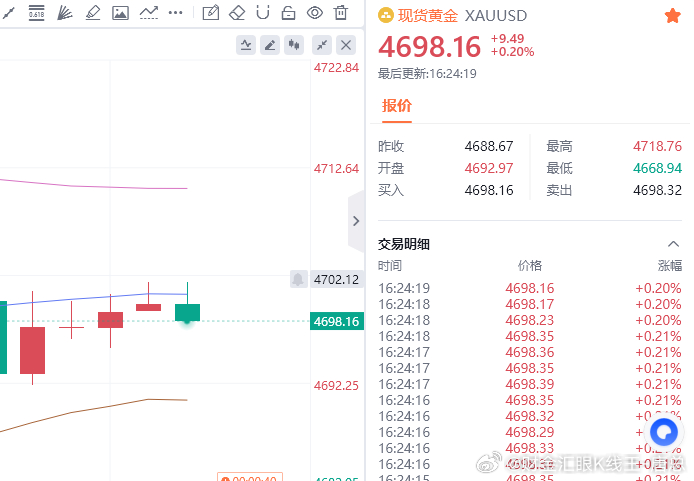694x481 pixels.
Task: Click the current price label 4698.16 on axis
Action: [x=337, y=321]
